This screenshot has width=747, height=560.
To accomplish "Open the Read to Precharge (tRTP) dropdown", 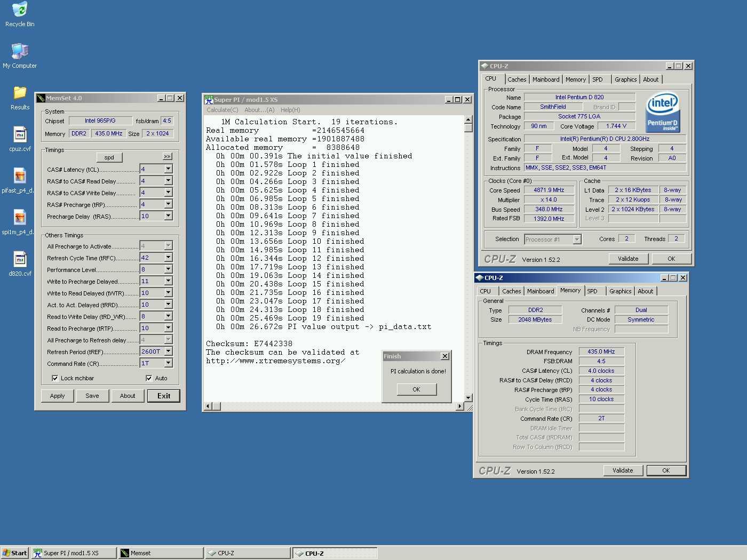I will pyautogui.click(x=168, y=328).
